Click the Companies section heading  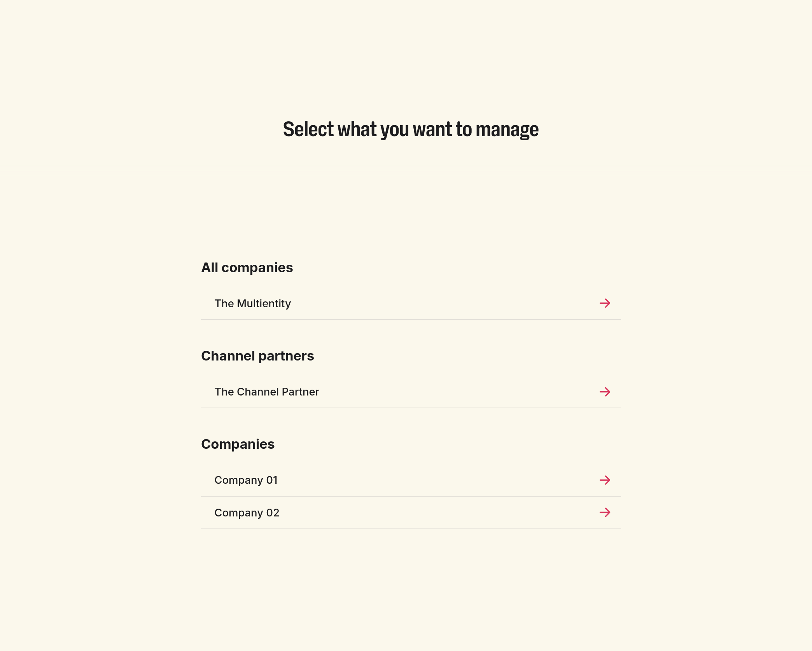238,444
